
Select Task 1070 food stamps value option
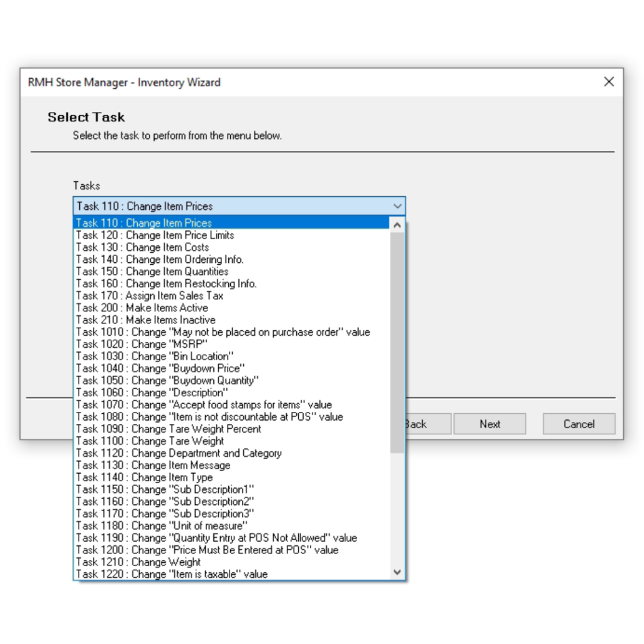coord(231,405)
